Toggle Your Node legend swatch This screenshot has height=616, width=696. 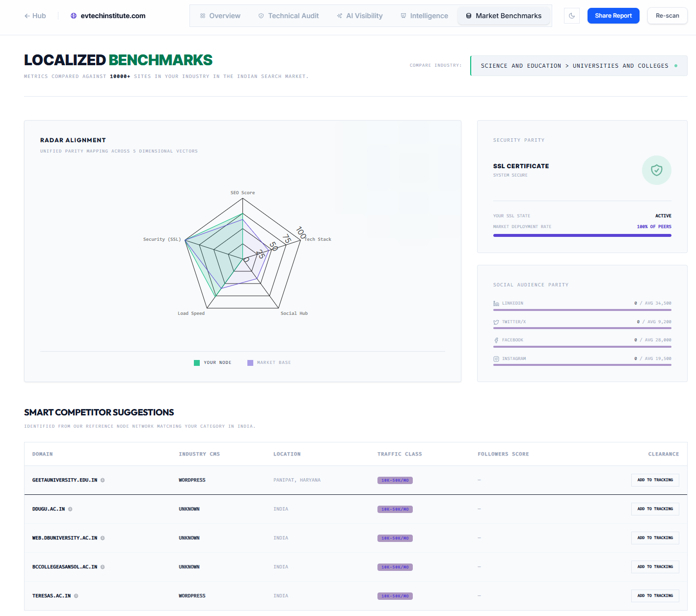tap(197, 363)
